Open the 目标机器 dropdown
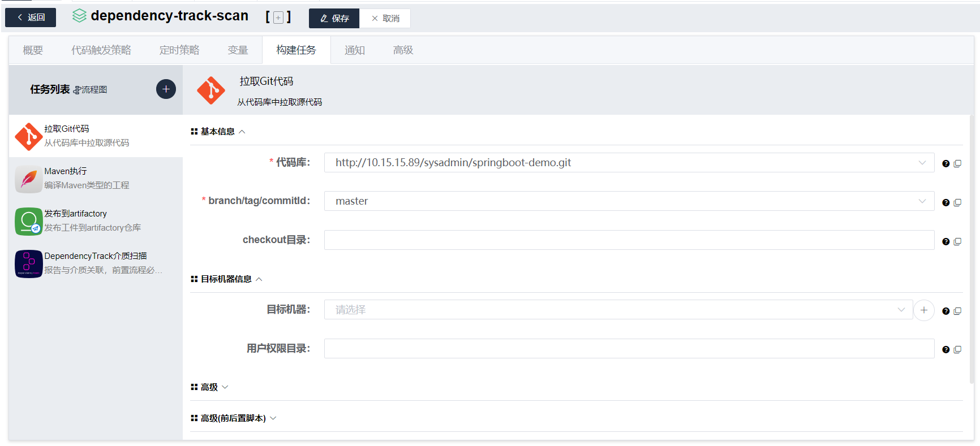 tap(618, 310)
